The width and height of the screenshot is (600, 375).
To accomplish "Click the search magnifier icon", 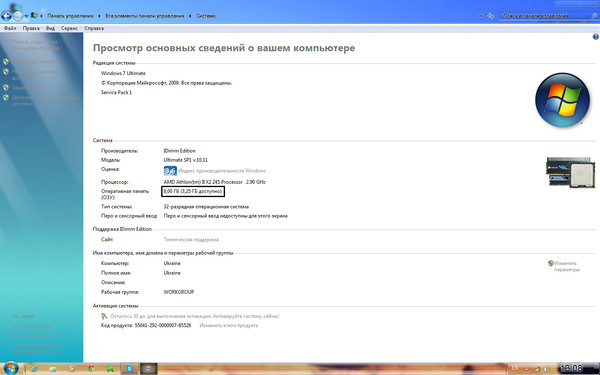I will click(x=594, y=16).
